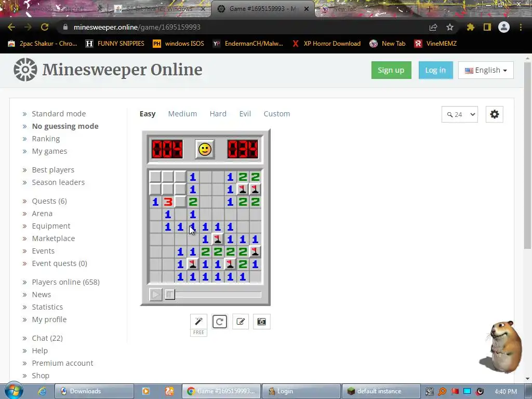
Task: Click the browser back arrow
Action: [x=11, y=27]
